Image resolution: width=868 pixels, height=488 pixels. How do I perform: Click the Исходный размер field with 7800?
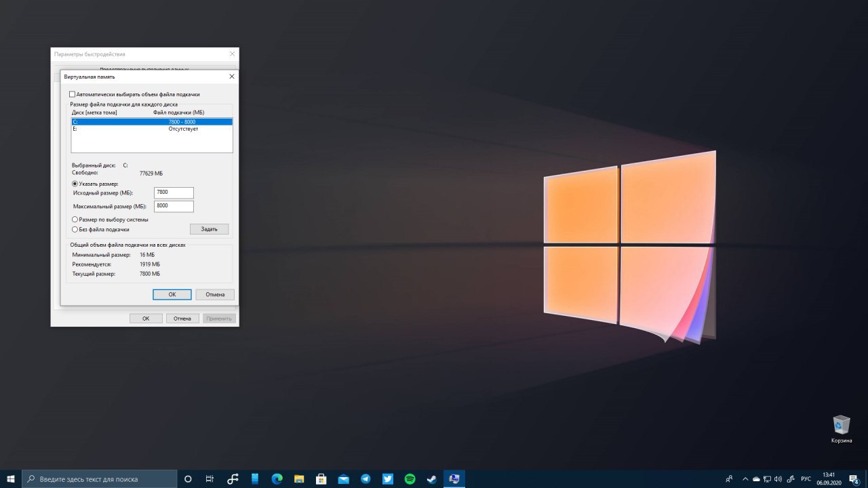tap(174, 193)
